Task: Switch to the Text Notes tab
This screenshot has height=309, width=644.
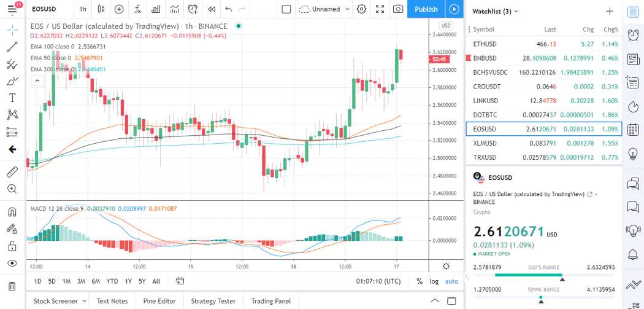Action: (x=112, y=301)
